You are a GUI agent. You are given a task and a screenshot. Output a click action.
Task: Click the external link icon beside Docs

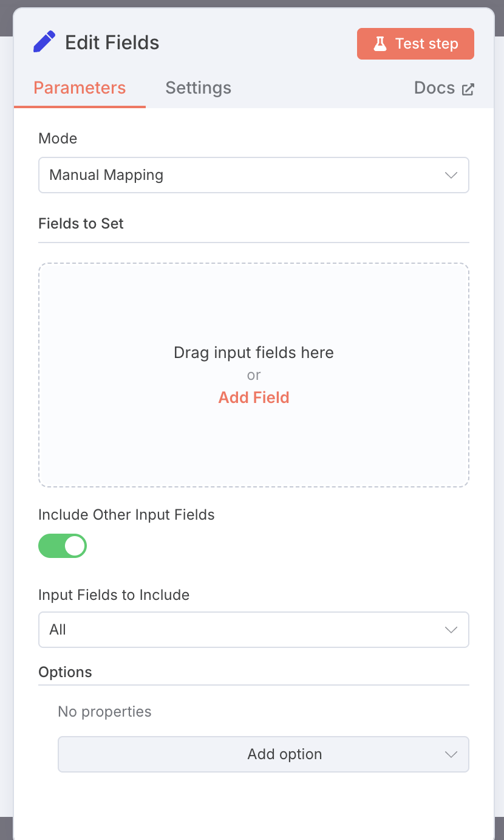point(468,89)
